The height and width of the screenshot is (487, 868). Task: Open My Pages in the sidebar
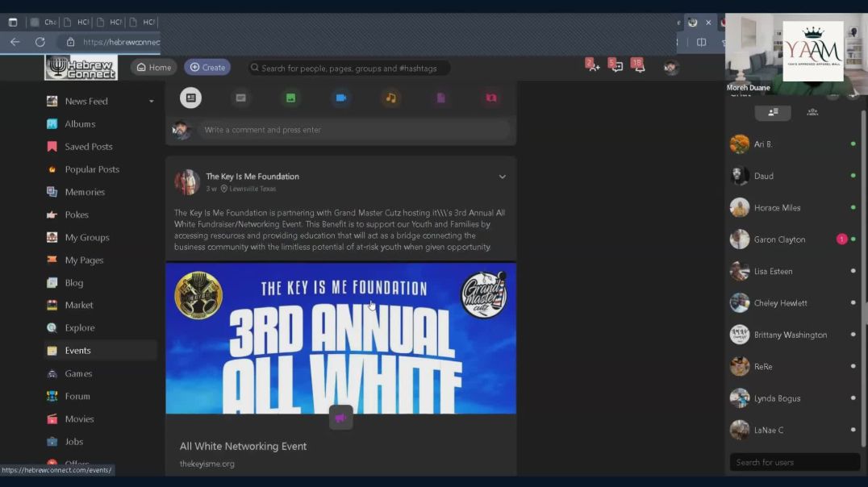click(84, 260)
